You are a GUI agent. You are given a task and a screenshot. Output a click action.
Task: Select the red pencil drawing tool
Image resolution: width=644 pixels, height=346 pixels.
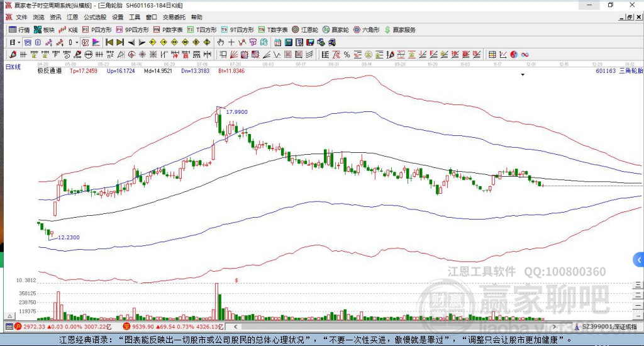pos(13,55)
